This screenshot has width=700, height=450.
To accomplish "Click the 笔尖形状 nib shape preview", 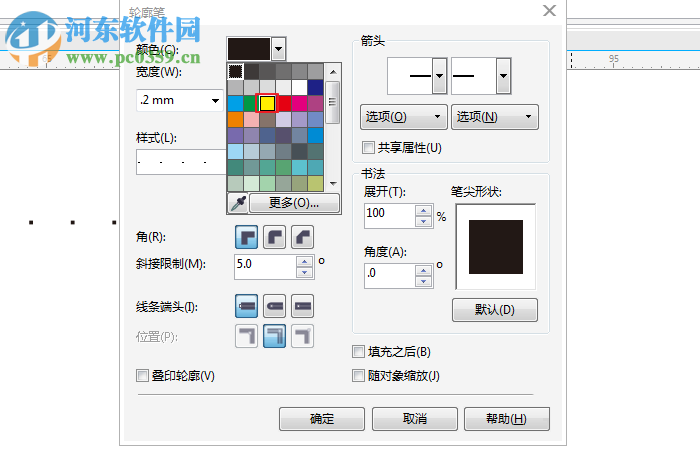I will [x=496, y=247].
